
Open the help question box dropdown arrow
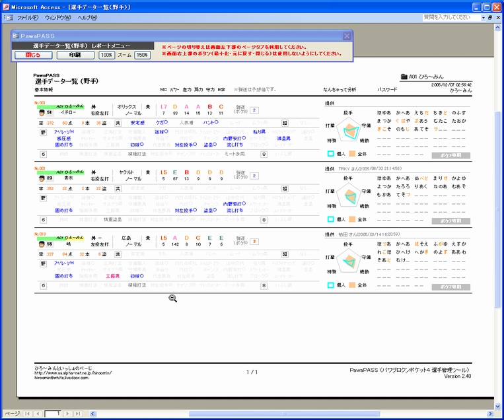483,18
